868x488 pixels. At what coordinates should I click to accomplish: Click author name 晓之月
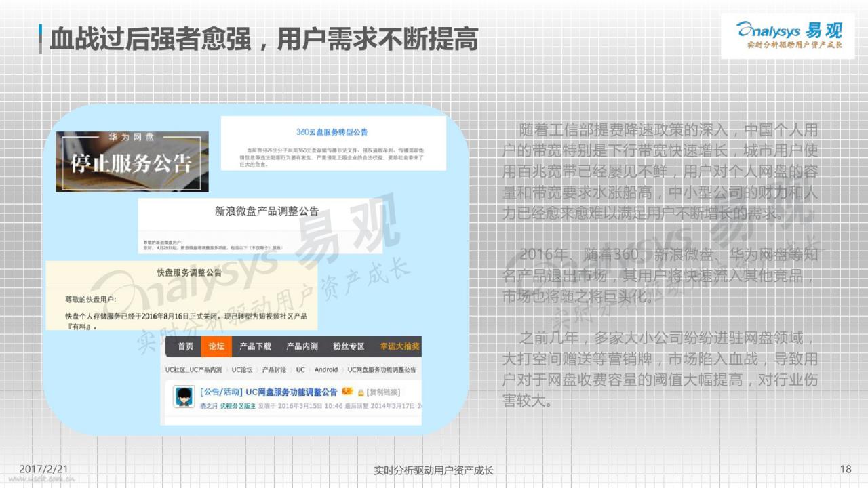pyautogui.click(x=208, y=405)
